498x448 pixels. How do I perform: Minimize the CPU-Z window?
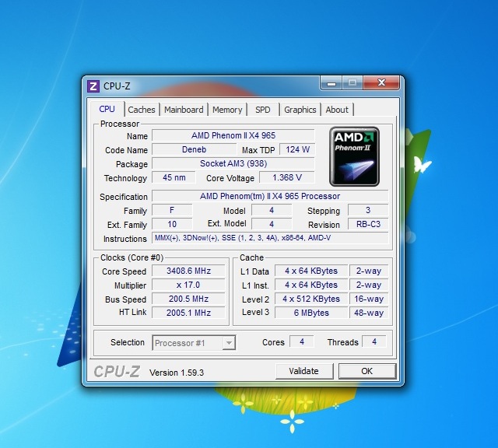pyautogui.click(x=331, y=83)
